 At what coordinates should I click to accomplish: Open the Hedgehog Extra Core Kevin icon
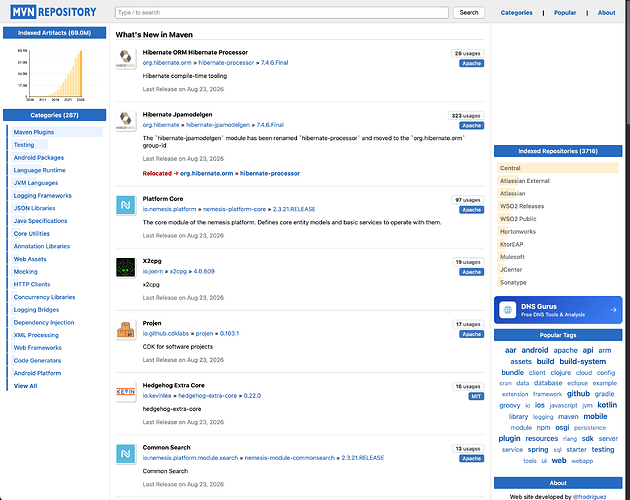coord(126,392)
